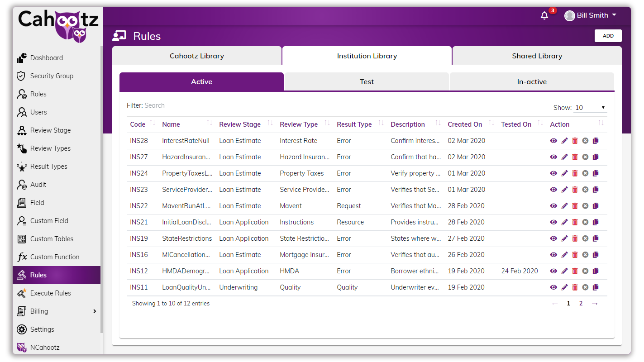Expand the Billing submenu chevron
Image resolution: width=644 pixels, height=362 pixels.
pos(95,311)
